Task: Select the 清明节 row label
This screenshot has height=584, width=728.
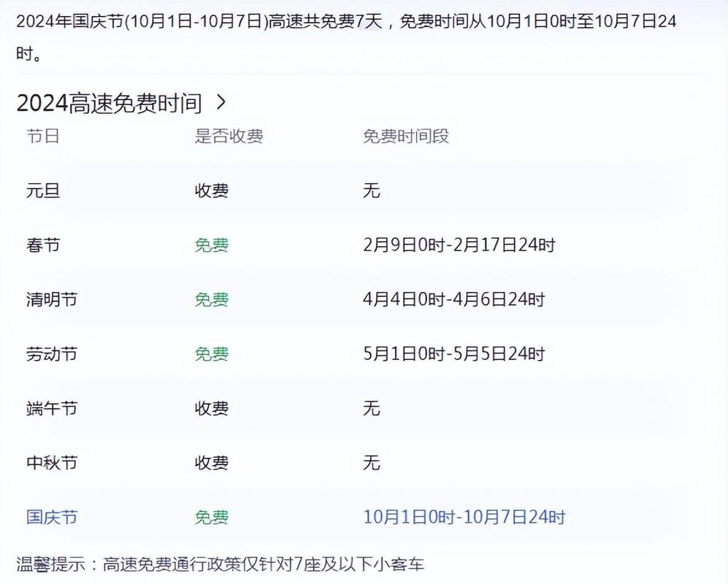Action: [x=51, y=299]
